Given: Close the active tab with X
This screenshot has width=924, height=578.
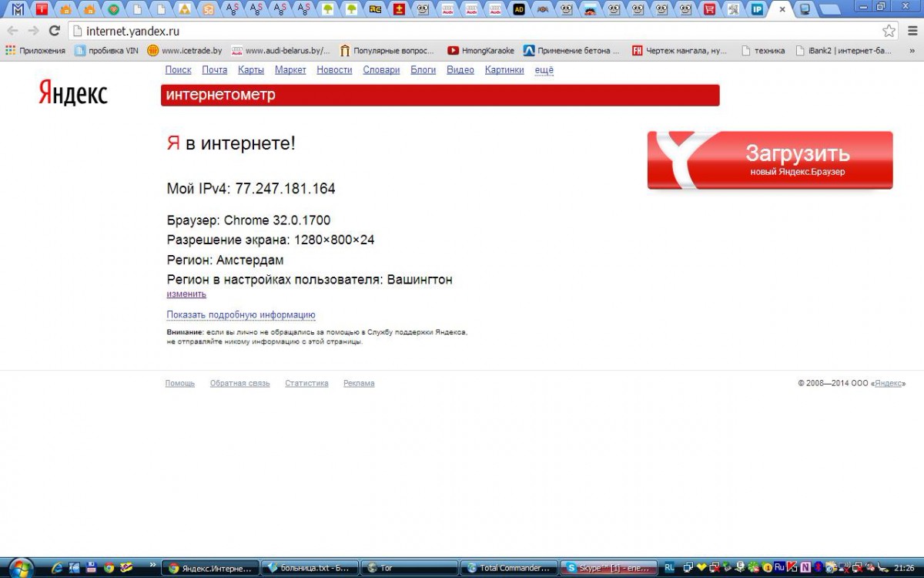Looking at the screenshot, I should [x=782, y=9].
